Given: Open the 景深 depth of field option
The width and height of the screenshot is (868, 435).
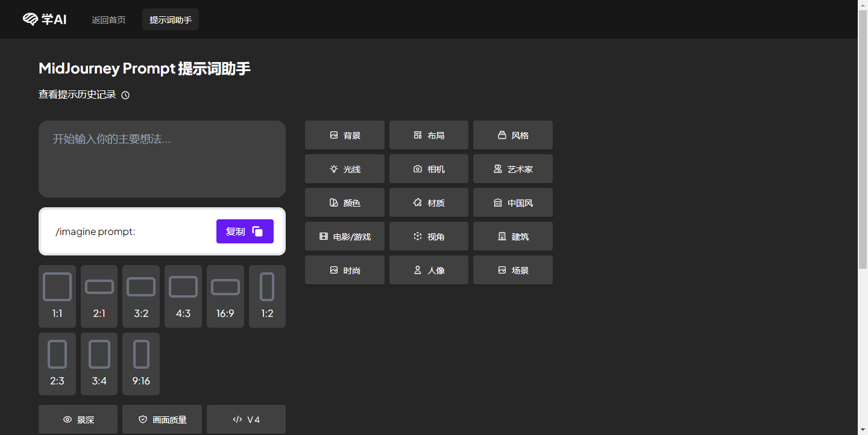Looking at the screenshot, I should coord(78,419).
